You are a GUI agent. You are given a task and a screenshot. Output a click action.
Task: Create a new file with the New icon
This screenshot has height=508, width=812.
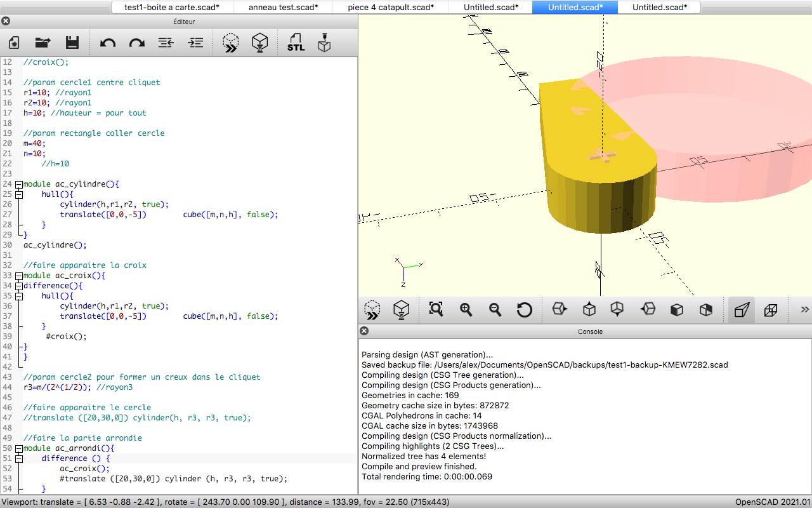coord(14,43)
